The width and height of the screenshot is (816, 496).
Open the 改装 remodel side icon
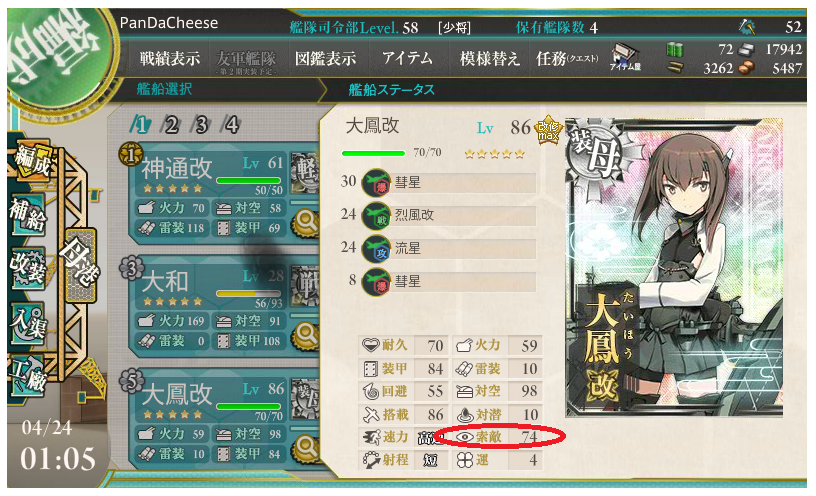pyautogui.click(x=28, y=268)
